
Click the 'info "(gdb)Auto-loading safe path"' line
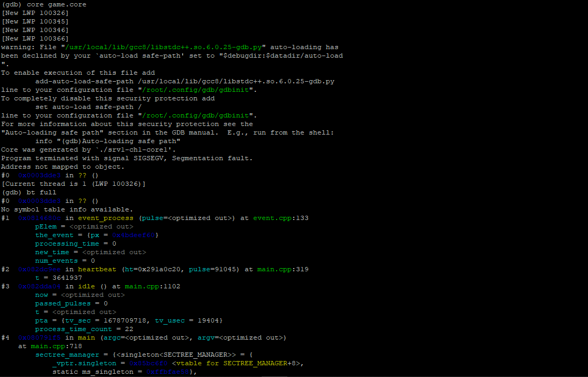coord(108,141)
